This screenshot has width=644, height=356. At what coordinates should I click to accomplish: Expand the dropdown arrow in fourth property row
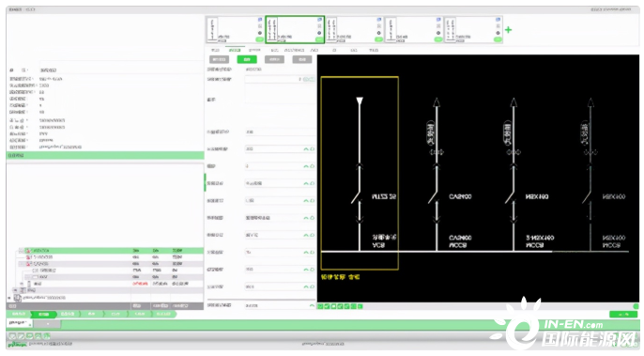pyautogui.click(x=306, y=183)
